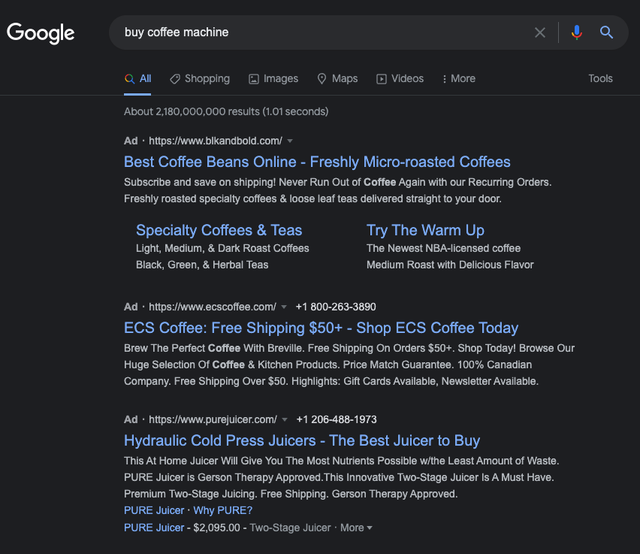Open the Tools filter button
This screenshot has height=554, width=640.
click(x=600, y=78)
